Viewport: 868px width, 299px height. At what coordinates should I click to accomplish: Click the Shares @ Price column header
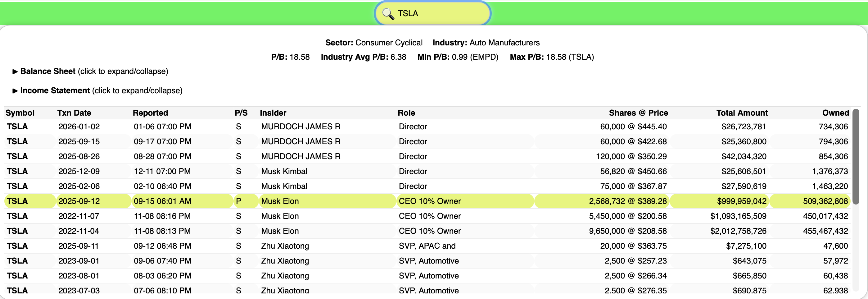point(638,113)
